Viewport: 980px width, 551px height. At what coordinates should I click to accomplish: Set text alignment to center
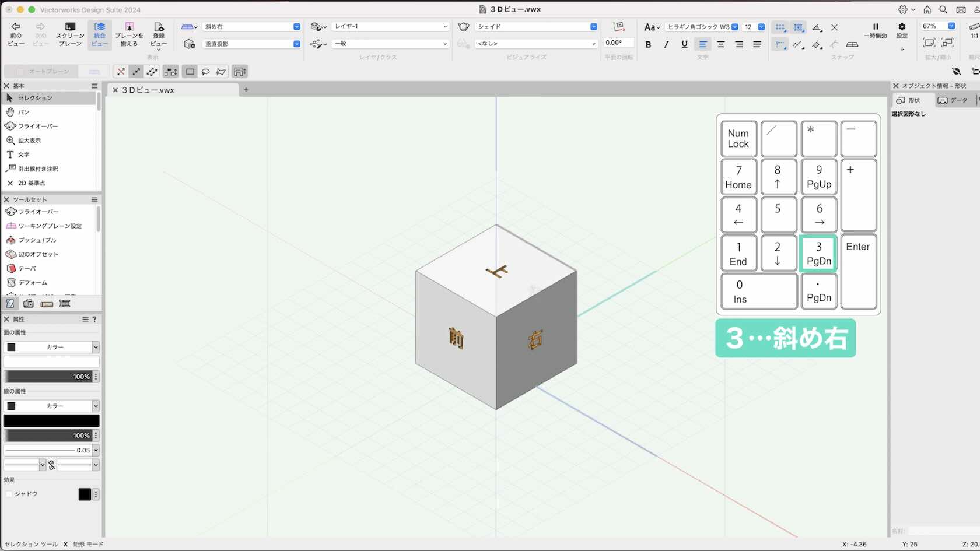[x=721, y=44]
